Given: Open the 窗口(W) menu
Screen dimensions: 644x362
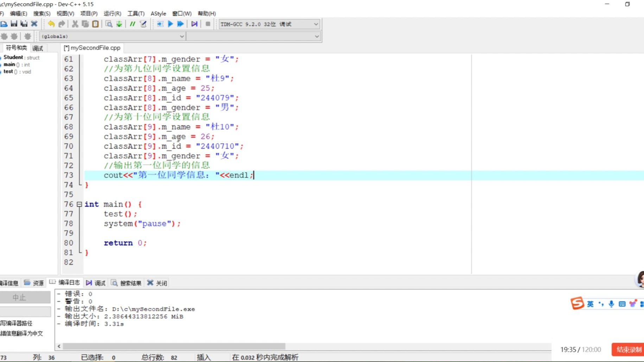Looking at the screenshot, I should point(182,13).
